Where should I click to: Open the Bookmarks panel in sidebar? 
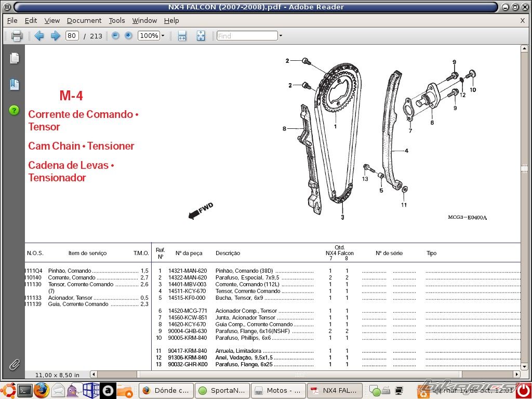14,84
